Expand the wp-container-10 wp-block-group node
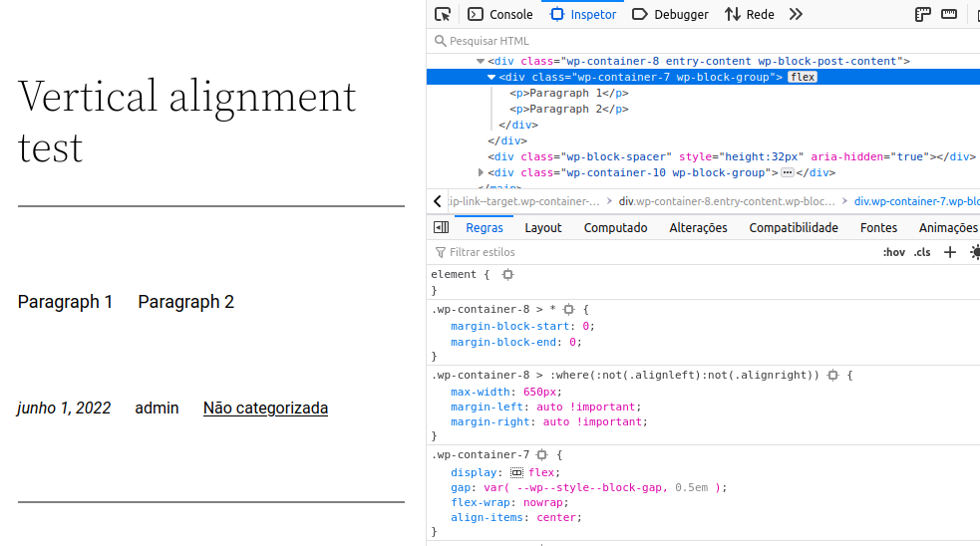 pos(481,172)
